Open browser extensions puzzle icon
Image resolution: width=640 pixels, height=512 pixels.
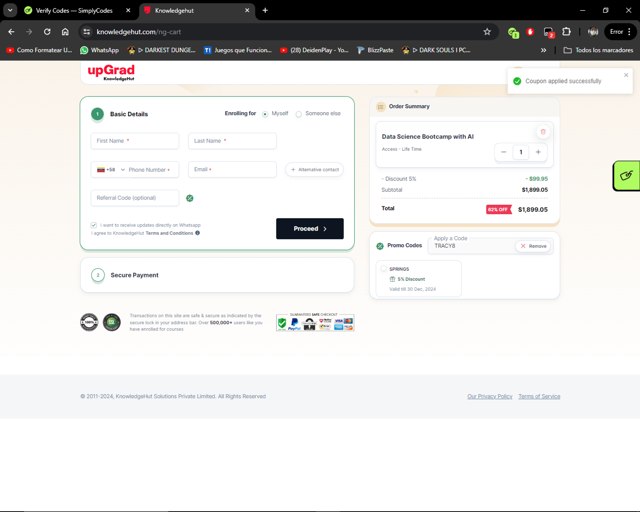click(x=566, y=31)
